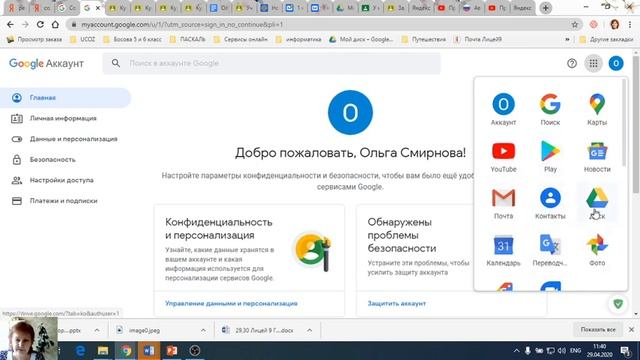Open the информатика bookmarks folder
Viewport: 640px width, 360px height.
point(298,40)
